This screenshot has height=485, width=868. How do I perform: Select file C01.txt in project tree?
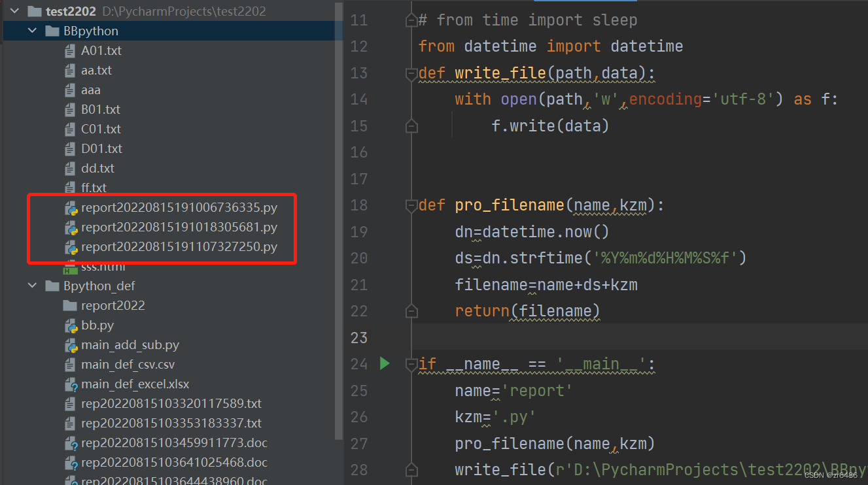pyautogui.click(x=101, y=129)
